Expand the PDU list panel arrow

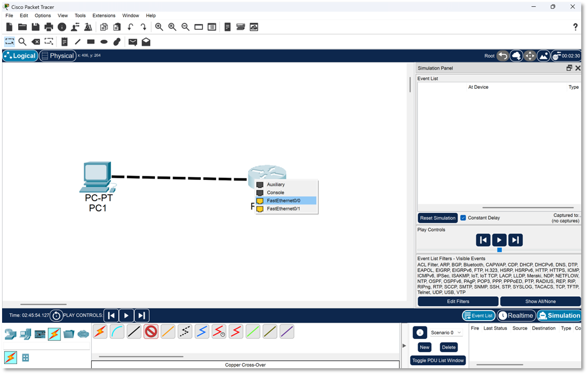point(404,346)
